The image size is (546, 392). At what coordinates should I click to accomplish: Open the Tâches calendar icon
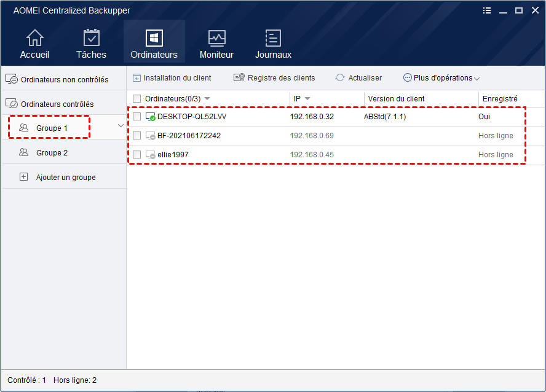[x=92, y=37]
